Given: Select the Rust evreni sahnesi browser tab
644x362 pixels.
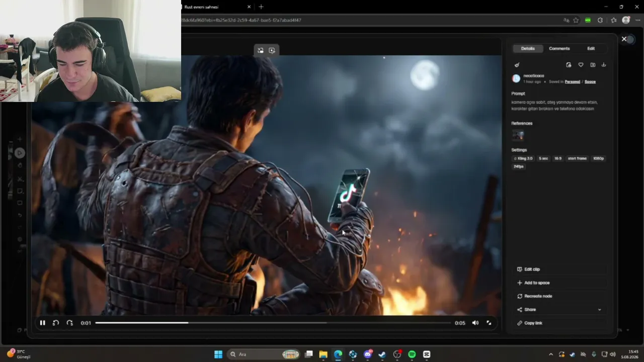Looking at the screenshot, I should tap(217, 7).
